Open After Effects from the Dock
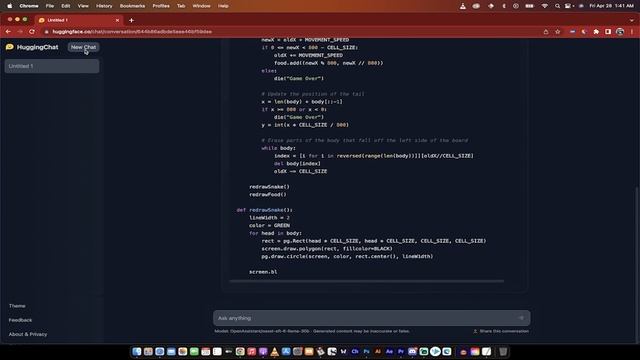Viewport: 640px width, 360px height. click(x=389, y=351)
